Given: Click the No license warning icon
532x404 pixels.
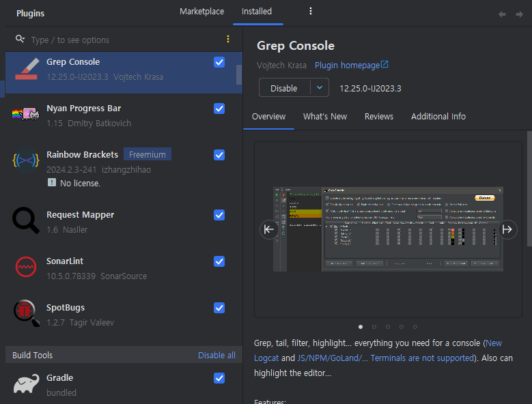Looking at the screenshot, I should click(x=52, y=182).
